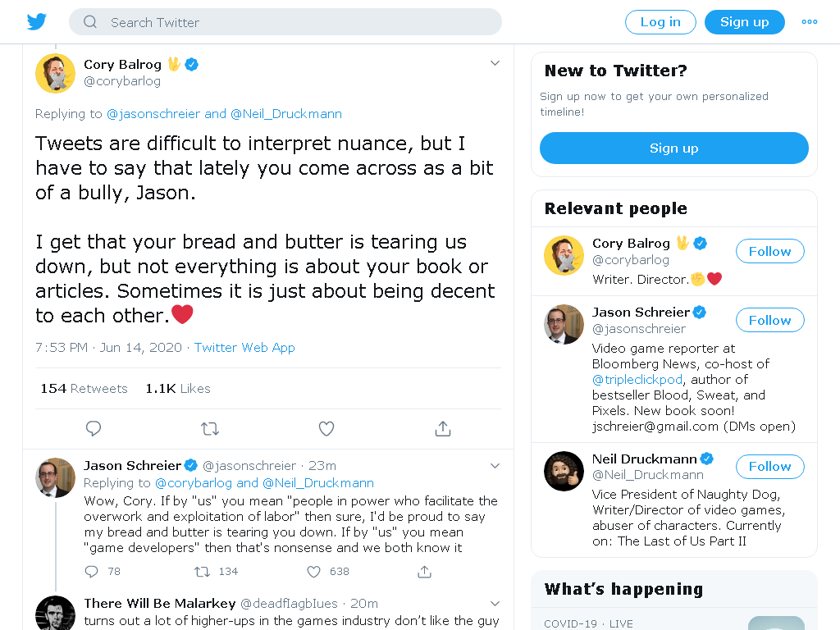Viewport: 840px width, 630px height.
Task: Open the three-dot more menu in header
Action: pyautogui.click(x=810, y=22)
